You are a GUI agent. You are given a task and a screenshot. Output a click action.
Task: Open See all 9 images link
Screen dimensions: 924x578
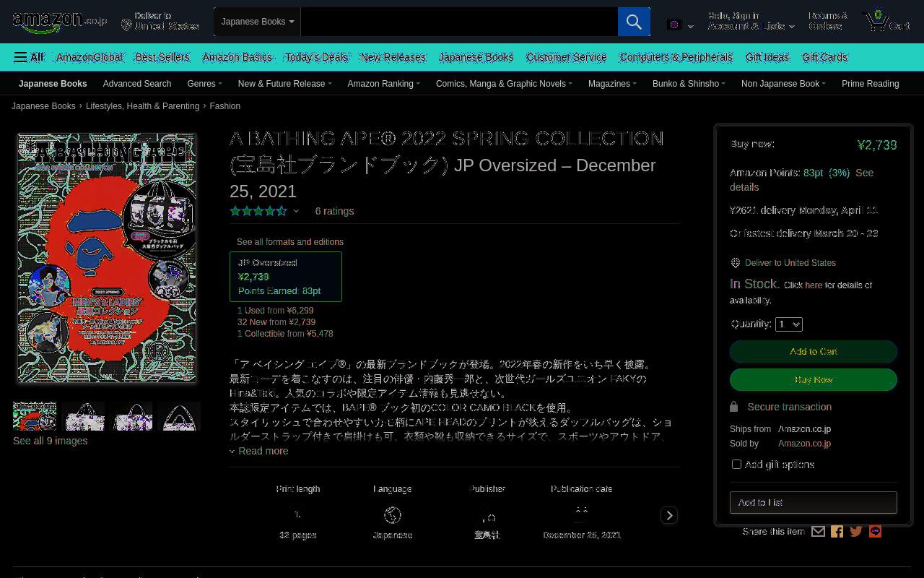click(51, 441)
